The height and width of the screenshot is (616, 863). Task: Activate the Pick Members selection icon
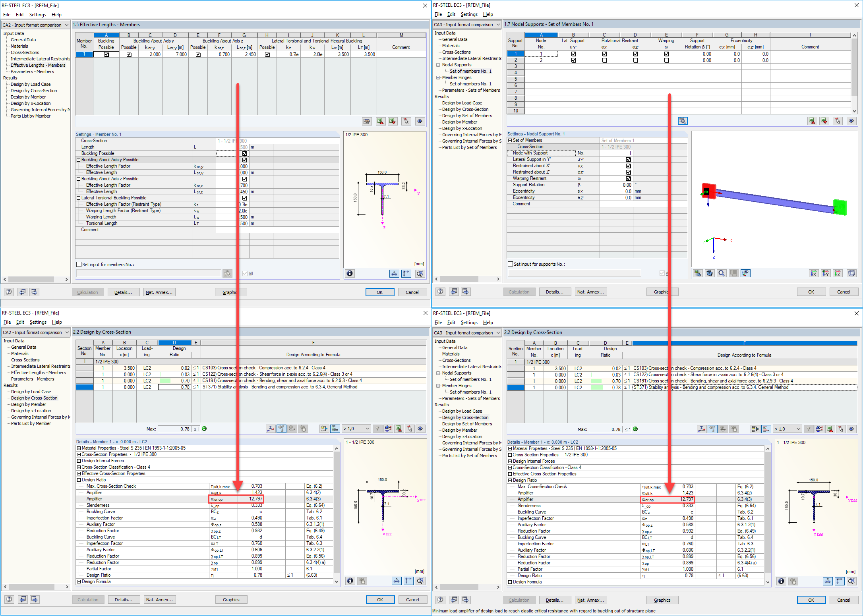(x=406, y=121)
